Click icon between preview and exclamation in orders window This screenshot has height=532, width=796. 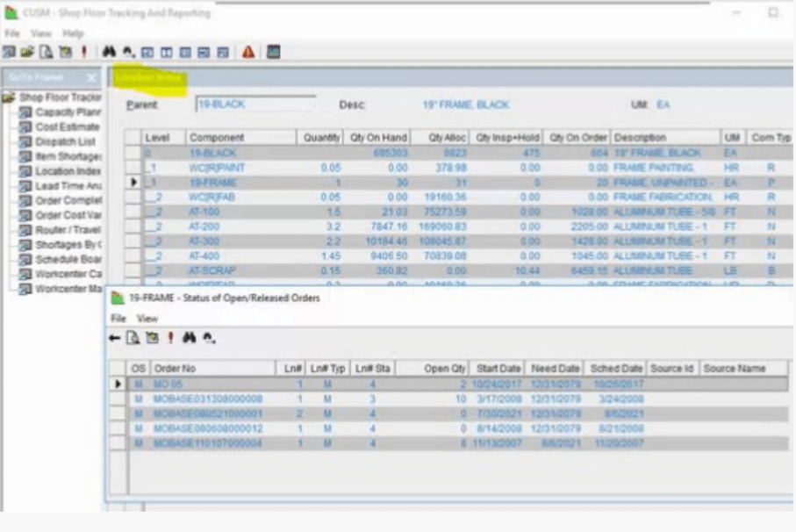(152, 338)
